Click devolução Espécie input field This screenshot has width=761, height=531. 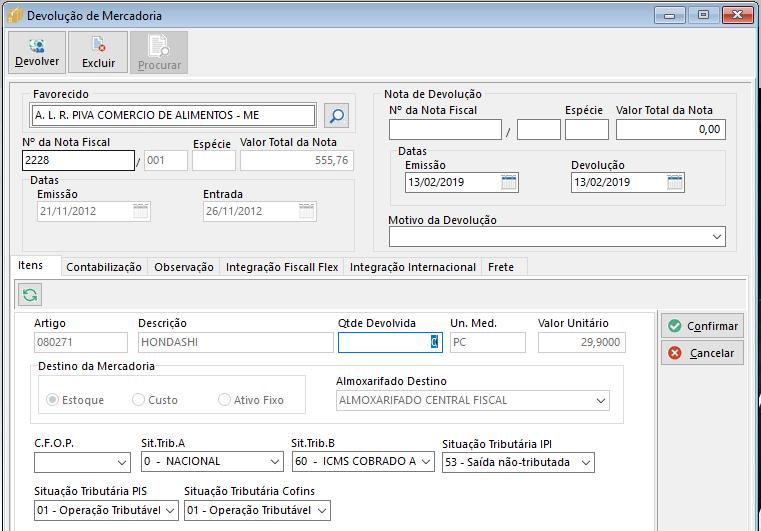[587, 130]
